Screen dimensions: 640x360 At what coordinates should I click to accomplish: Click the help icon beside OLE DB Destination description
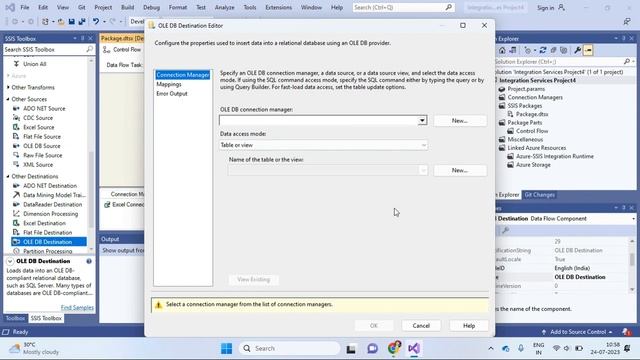pyautogui.click(x=89, y=261)
